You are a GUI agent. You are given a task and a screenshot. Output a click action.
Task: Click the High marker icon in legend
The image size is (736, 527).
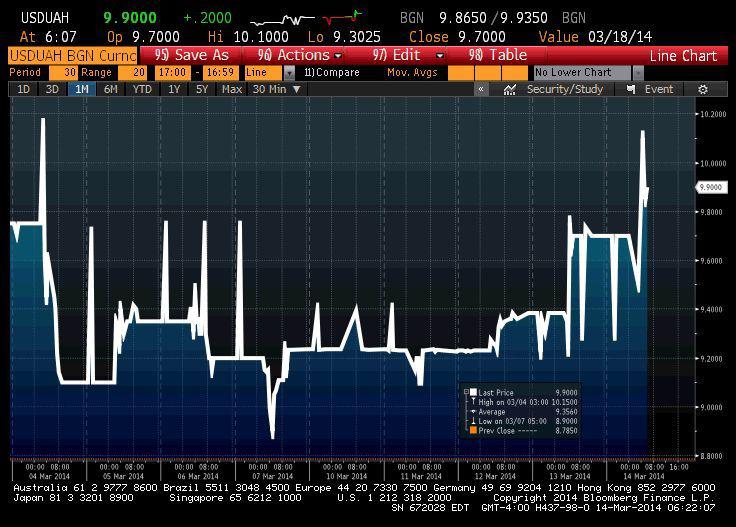[472, 401]
